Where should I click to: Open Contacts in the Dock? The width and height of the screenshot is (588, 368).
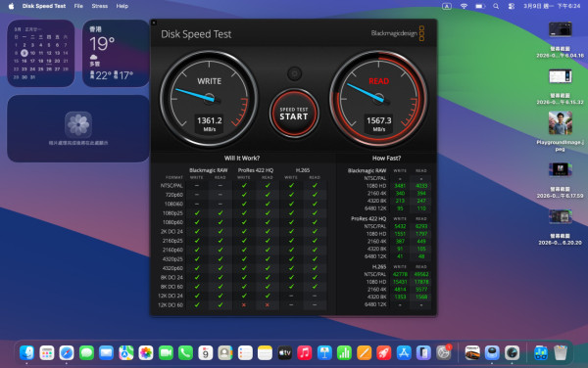225,352
